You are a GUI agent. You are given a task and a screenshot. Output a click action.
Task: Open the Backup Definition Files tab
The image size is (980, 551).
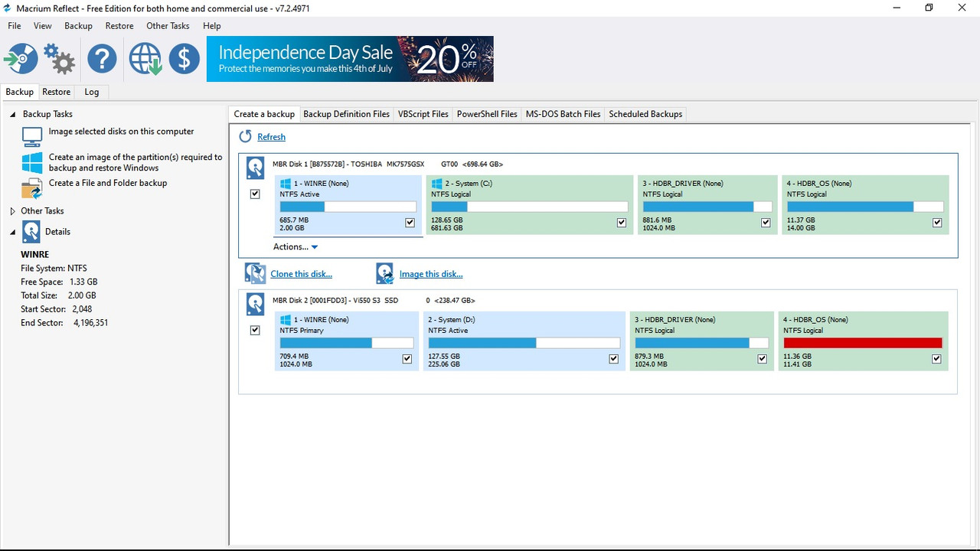(x=346, y=114)
